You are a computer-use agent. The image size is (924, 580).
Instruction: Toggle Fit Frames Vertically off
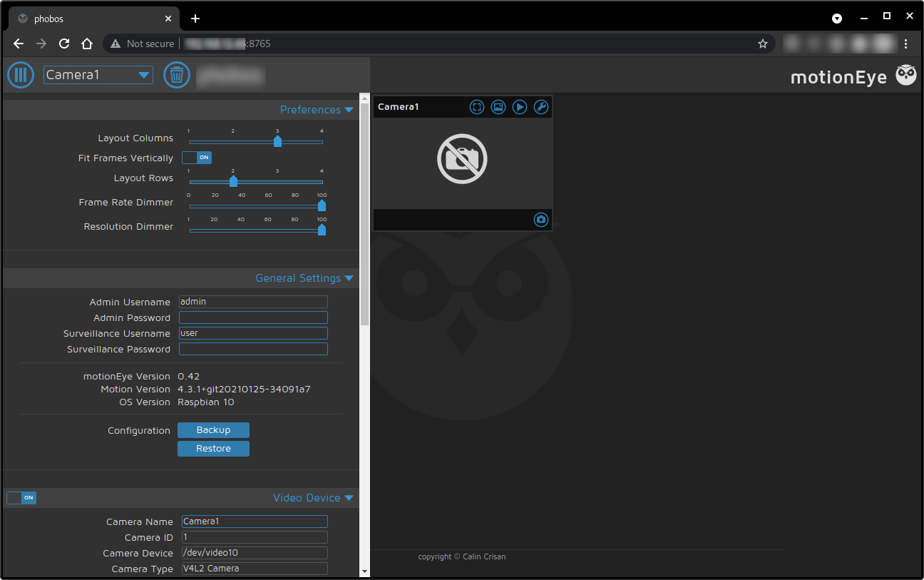point(196,157)
